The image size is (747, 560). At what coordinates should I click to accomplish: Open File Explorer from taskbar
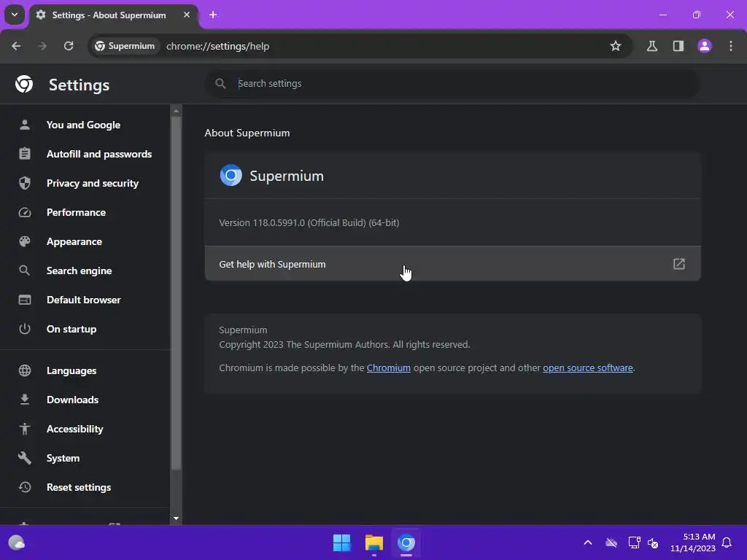click(374, 542)
